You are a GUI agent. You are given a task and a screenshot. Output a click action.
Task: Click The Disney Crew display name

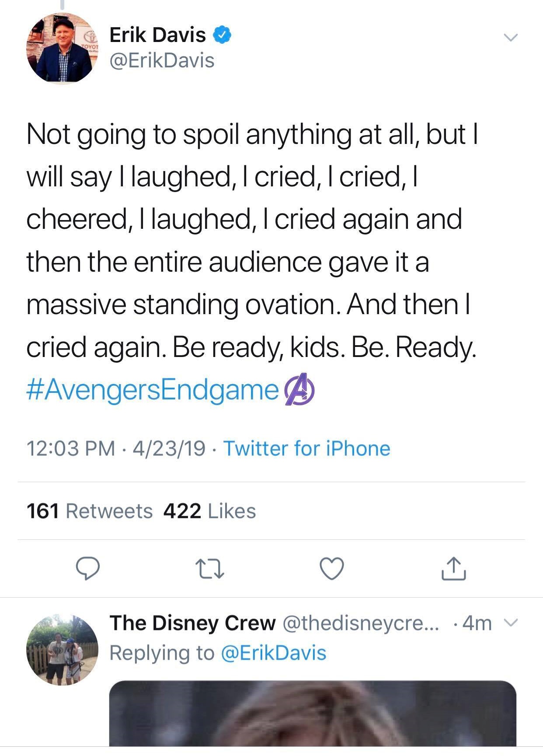192,623
